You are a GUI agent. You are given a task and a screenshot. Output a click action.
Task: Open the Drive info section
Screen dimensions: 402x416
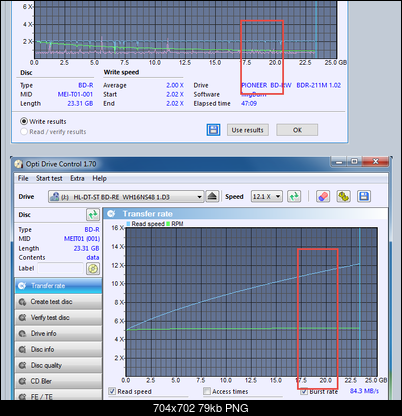tap(58, 334)
